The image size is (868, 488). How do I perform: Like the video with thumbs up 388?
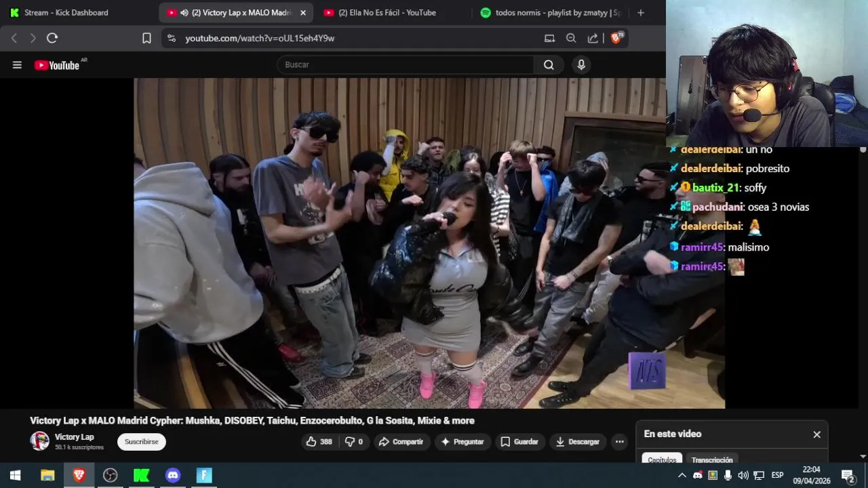point(319,442)
